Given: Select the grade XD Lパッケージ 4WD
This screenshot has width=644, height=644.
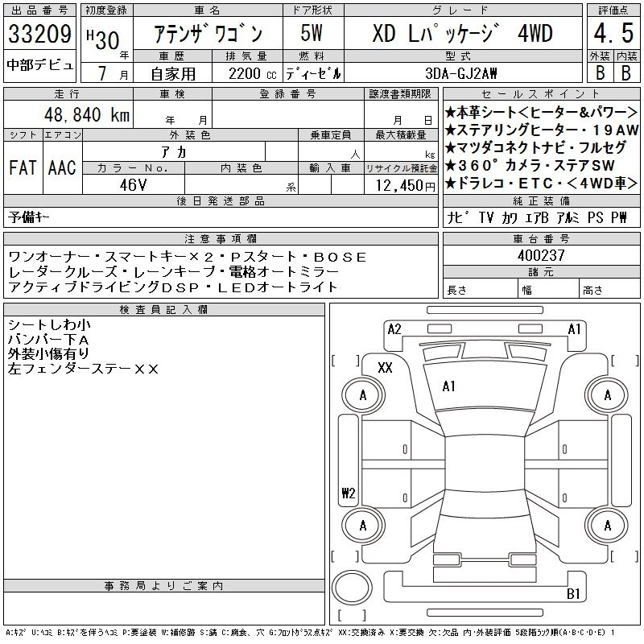Looking at the screenshot, I should tap(462, 34).
